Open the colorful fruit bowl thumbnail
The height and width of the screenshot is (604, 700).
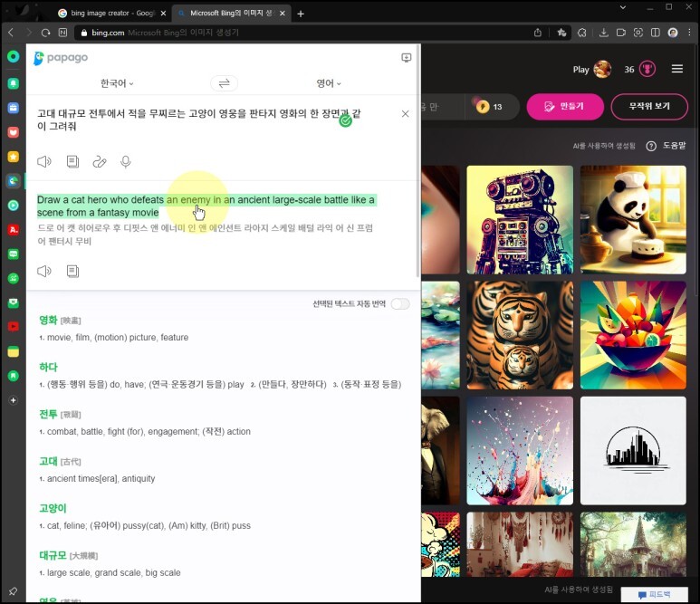pos(633,335)
